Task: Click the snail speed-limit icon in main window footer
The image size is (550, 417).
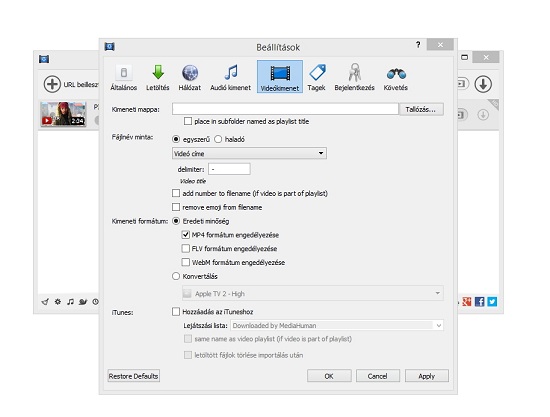Action: pos(83,302)
